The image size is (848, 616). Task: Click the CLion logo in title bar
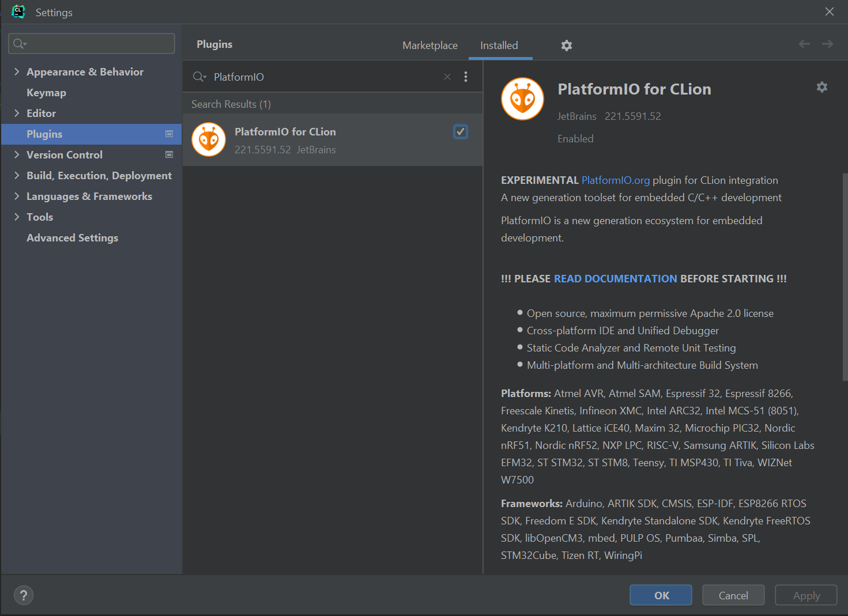18,12
